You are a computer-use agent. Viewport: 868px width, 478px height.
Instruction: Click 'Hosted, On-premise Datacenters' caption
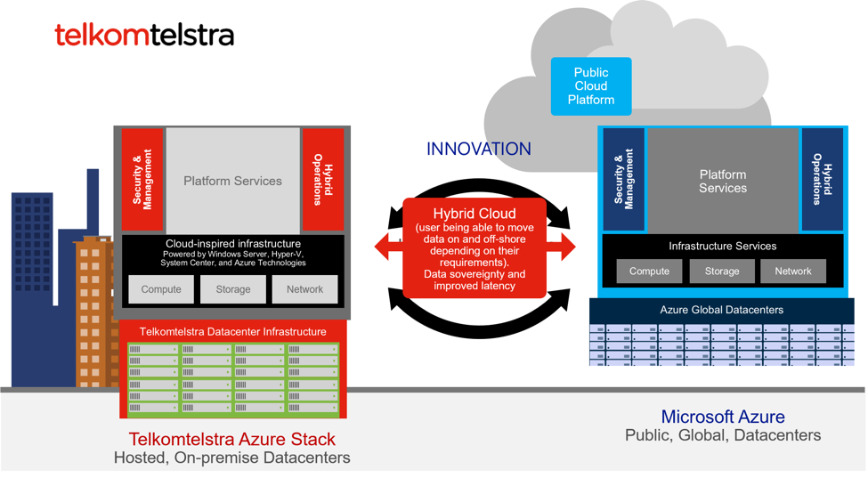point(232,458)
